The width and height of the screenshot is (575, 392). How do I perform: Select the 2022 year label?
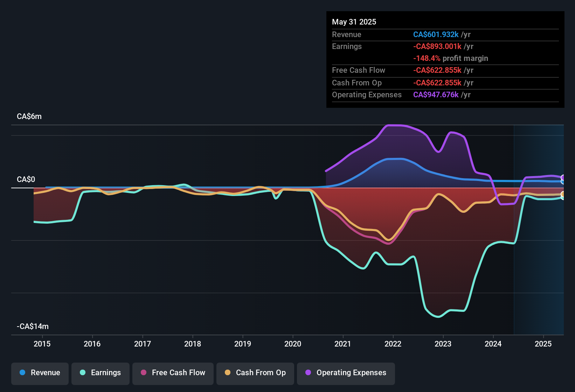393,344
